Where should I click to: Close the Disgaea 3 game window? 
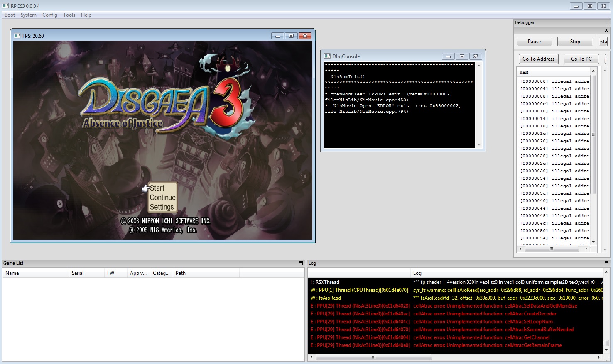(x=305, y=36)
